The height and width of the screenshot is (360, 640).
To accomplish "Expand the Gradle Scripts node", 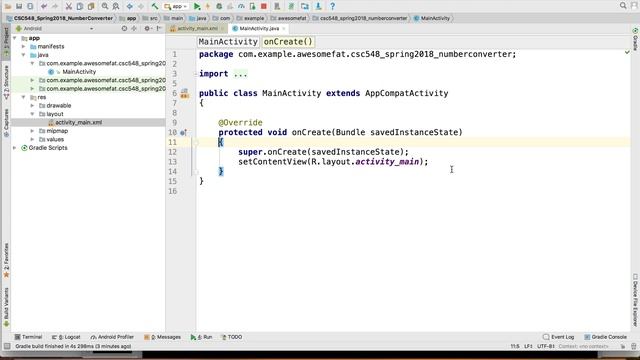I will point(15,148).
